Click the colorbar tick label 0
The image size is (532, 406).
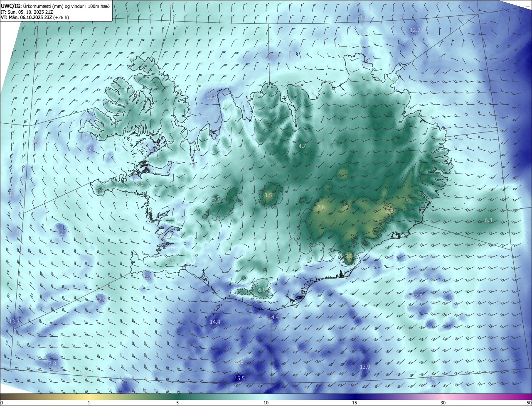point(1,403)
